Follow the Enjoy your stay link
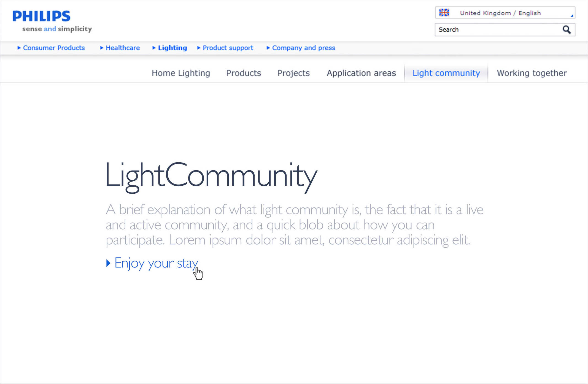The image size is (588, 384). pyautogui.click(x=156, y=263)
